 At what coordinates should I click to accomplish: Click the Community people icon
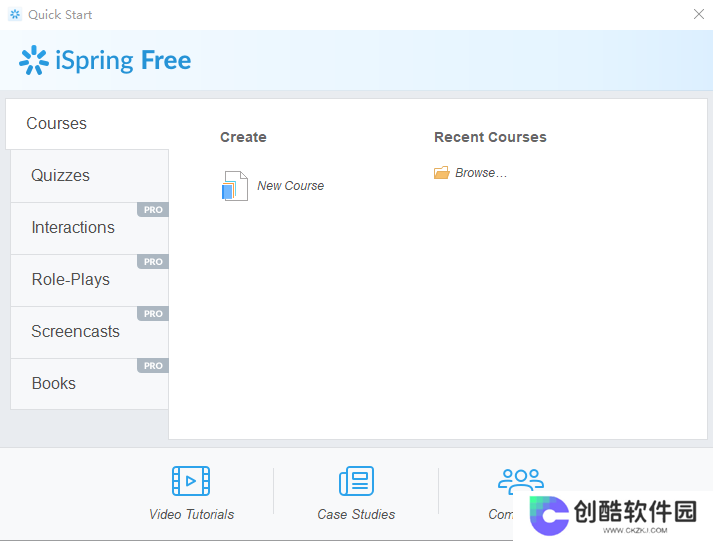click(521, 481)
